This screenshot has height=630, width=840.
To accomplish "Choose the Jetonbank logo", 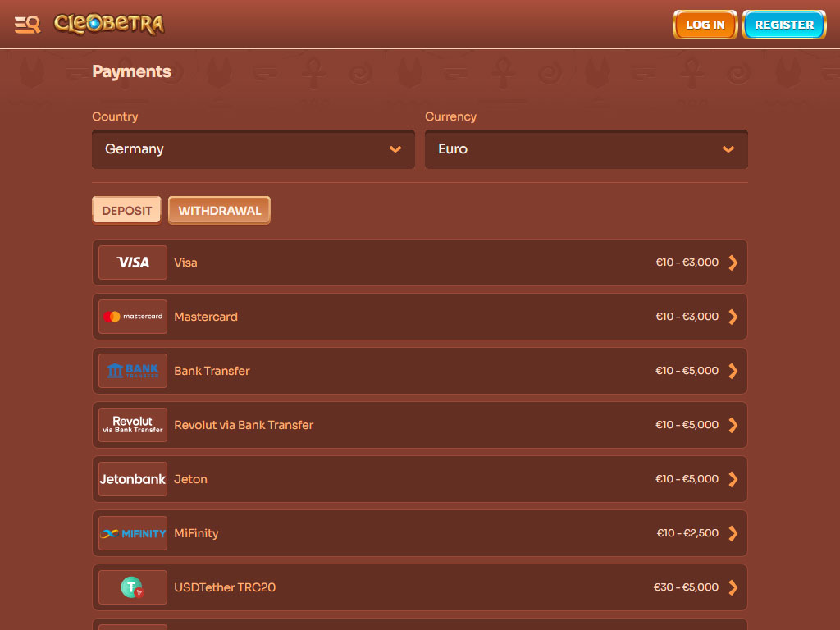I will 133,479.
